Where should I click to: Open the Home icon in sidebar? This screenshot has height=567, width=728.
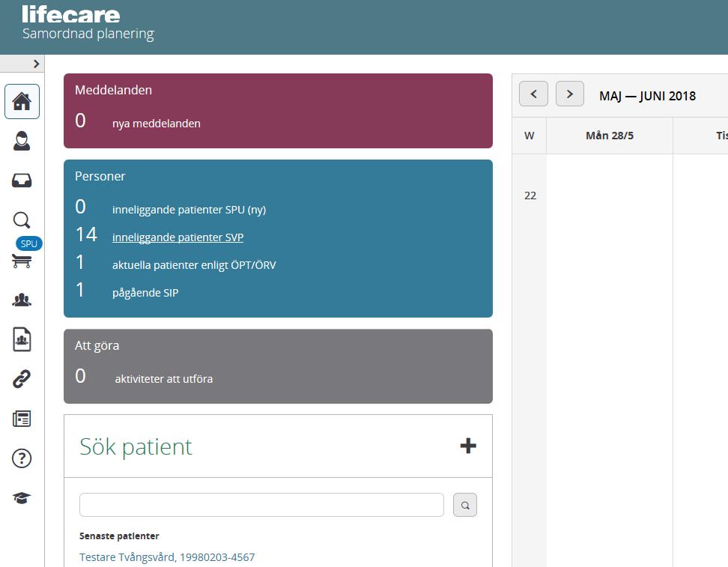[x=22, y=101]
